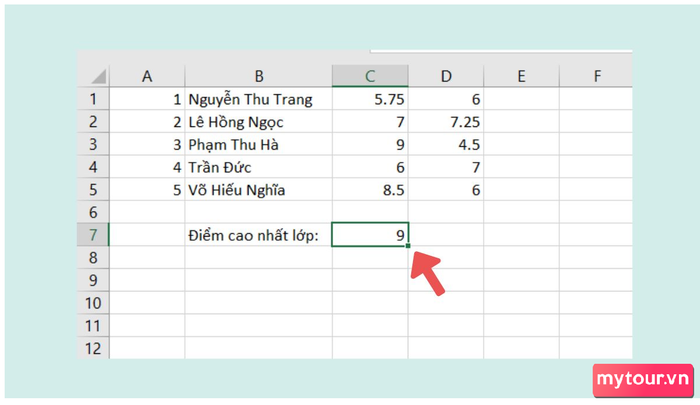The image size is (700, 405).
Task: Select column D header
Action: click(x=446, y=76)
